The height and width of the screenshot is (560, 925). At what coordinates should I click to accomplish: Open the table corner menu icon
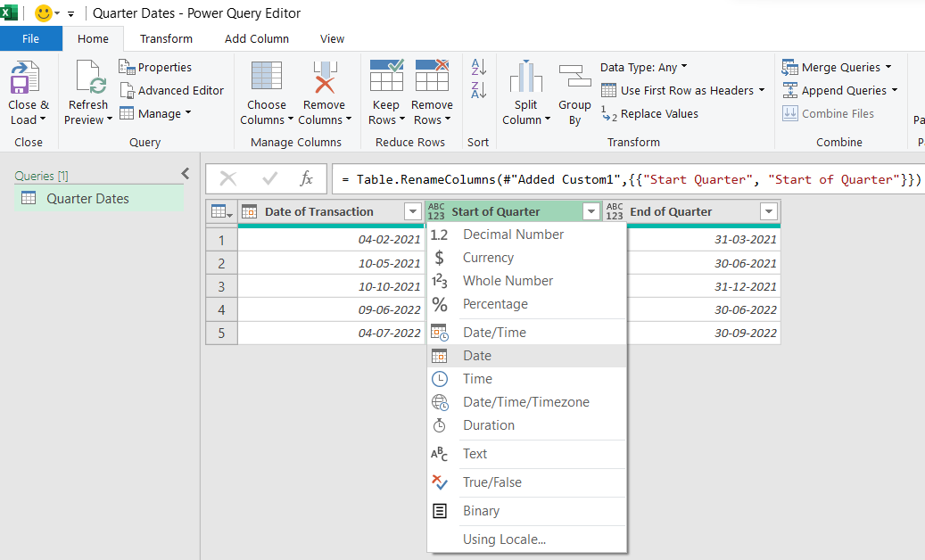click(x=221, y=211)
